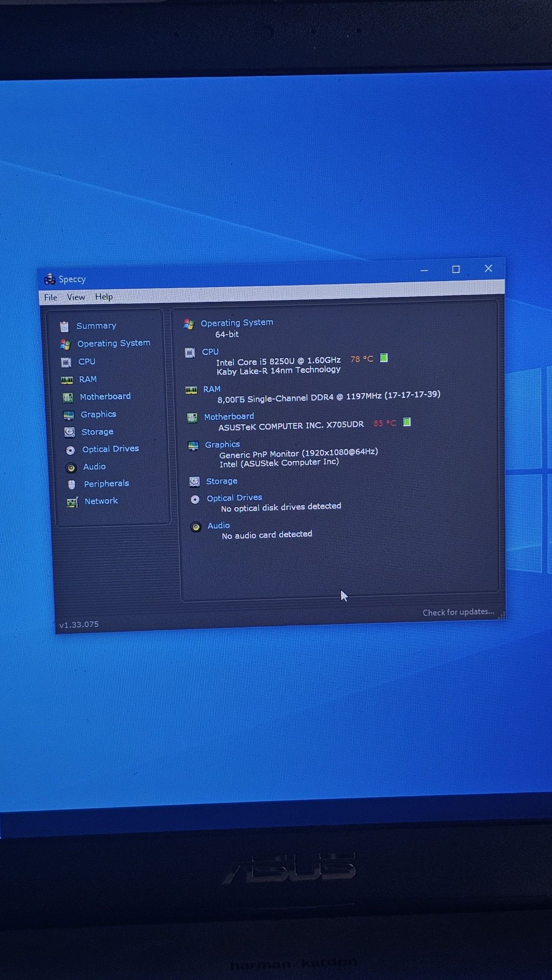Click the Speccy app icon in the title bar
The image size is (552, 980).
click(x=50, y=279)
